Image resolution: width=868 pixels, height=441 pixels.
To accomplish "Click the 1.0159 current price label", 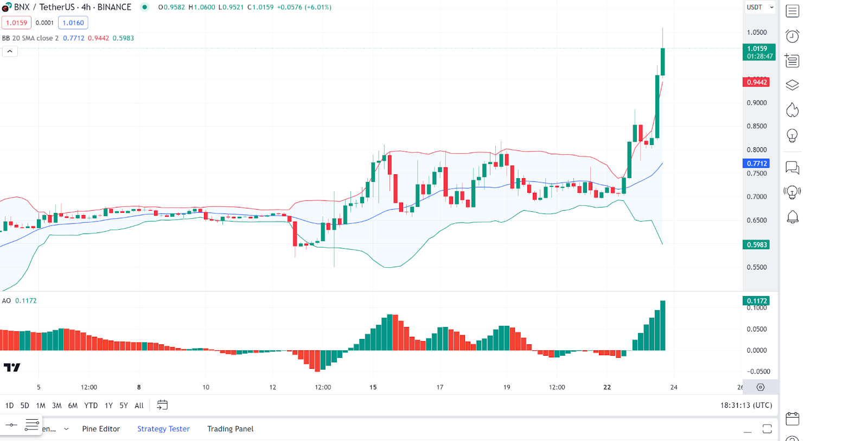I will click(759, 52).
